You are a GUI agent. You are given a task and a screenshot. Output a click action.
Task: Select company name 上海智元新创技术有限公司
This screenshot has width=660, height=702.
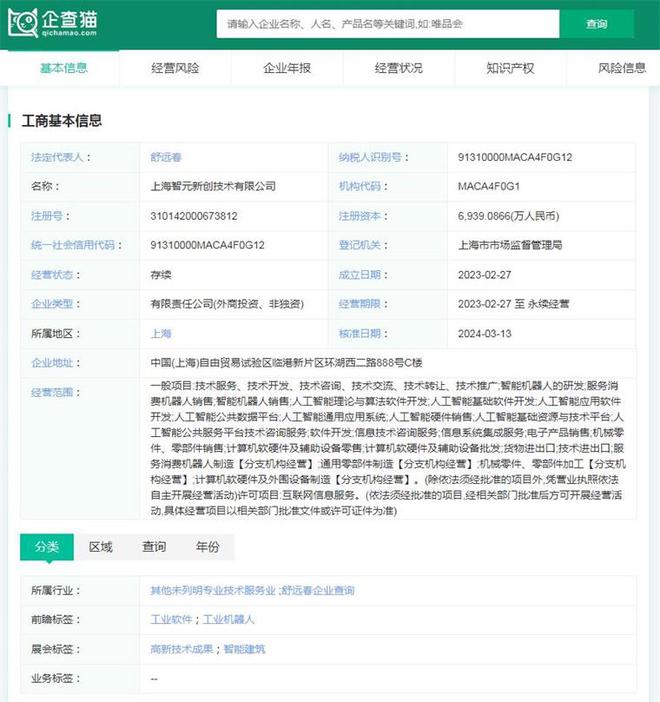pyautogui.click(x=213, y=186)
